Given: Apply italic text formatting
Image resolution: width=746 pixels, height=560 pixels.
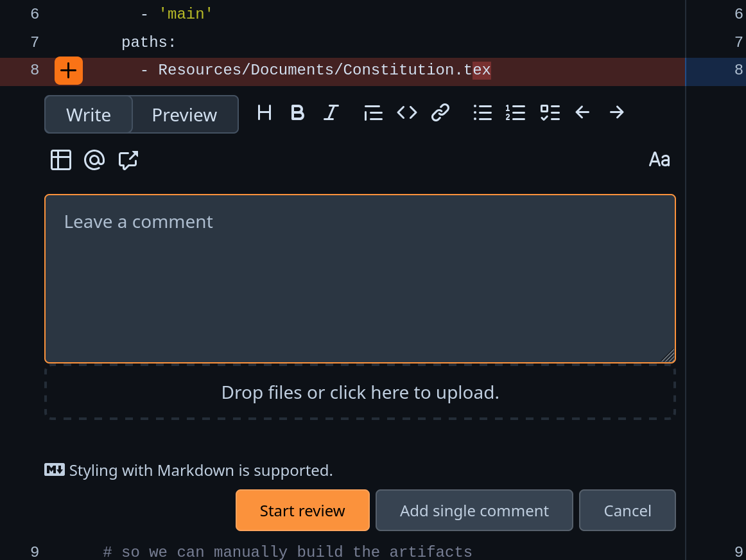Looking at the screenshot, I should 331,113.
